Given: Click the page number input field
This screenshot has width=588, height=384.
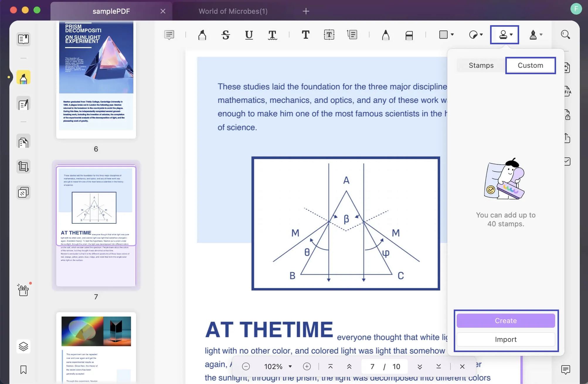Looking at the screenshot, I should (x=372, y=366).
